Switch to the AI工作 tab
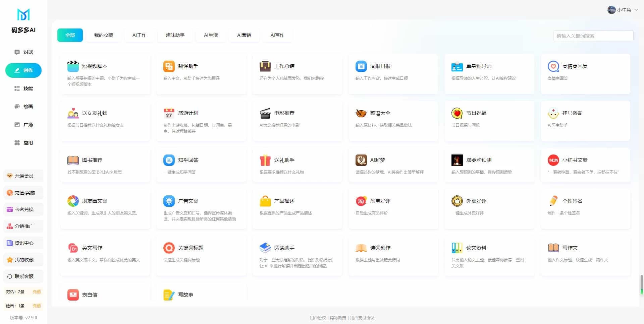 click(140, 35)
